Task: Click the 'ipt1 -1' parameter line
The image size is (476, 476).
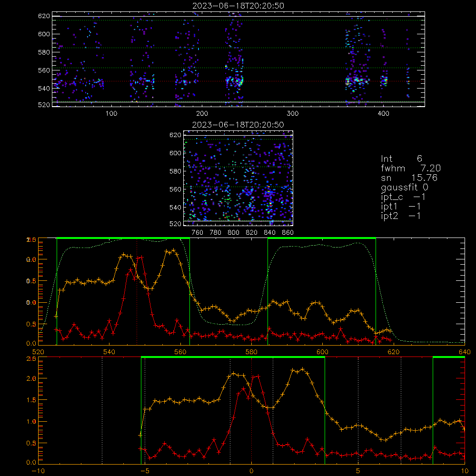Action: click(x=401, y=207)
